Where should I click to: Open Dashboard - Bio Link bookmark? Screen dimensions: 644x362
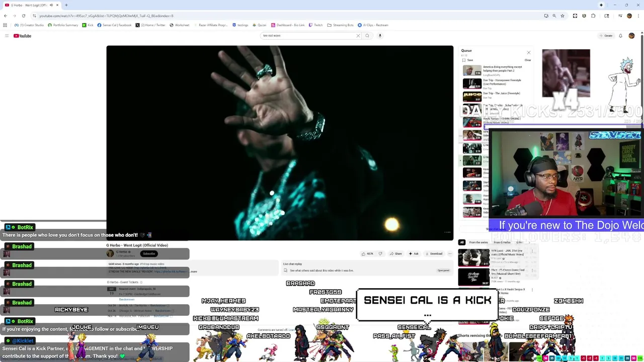(288, 25)
